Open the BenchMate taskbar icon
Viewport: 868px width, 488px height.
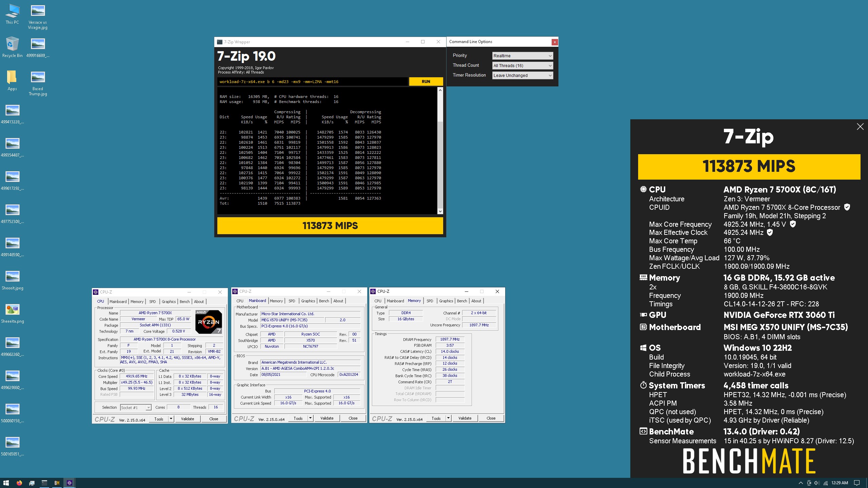(57, 483)
